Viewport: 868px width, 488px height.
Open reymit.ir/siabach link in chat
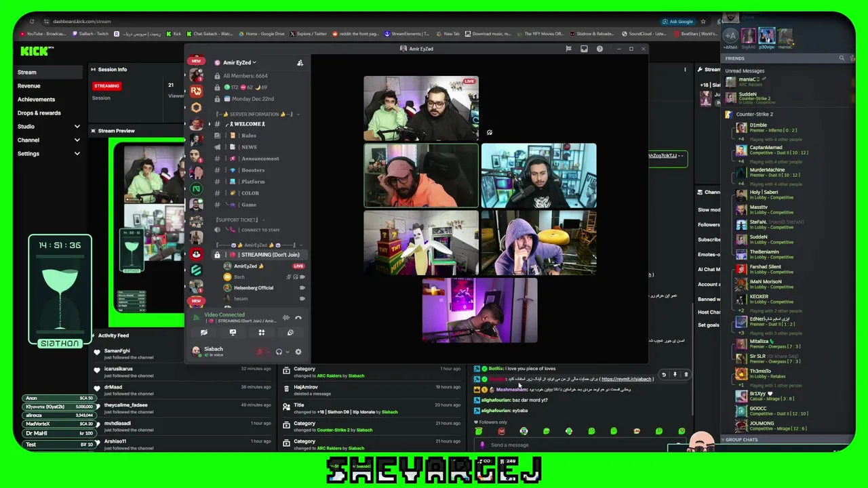click(x=626, y=379)
